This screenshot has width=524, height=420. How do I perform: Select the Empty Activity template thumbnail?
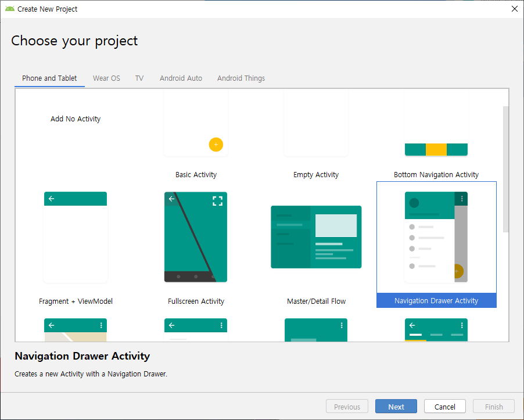point(316,123)
